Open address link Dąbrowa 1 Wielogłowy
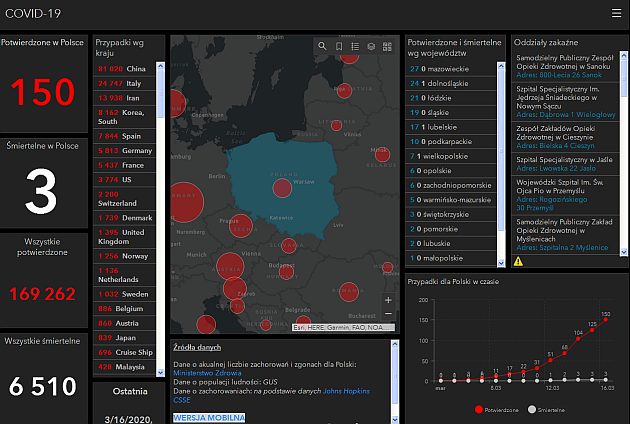Image resolution: width=630 pixels, height=424 pixels. (x=565, y=115)
